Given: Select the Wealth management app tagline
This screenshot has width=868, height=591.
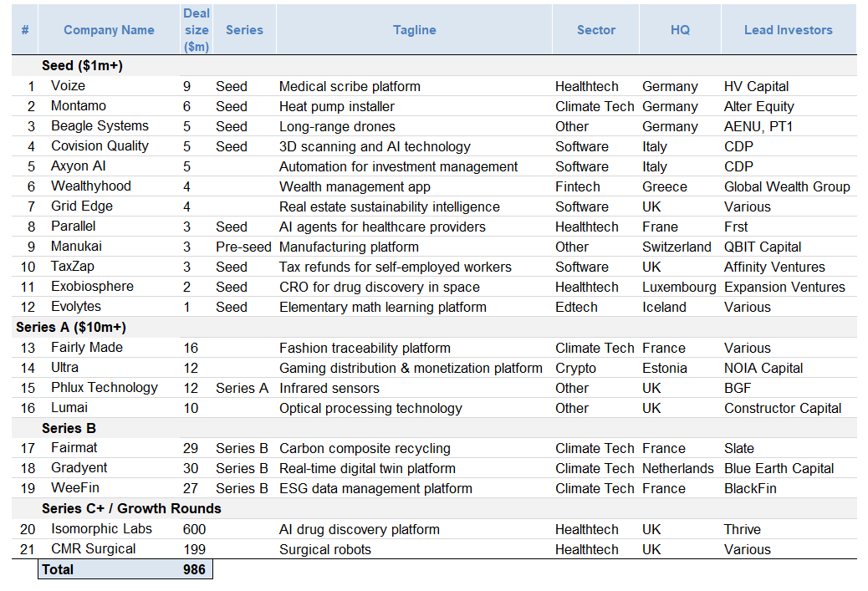Looking at the screenshot, I should (x=355, y=186).
